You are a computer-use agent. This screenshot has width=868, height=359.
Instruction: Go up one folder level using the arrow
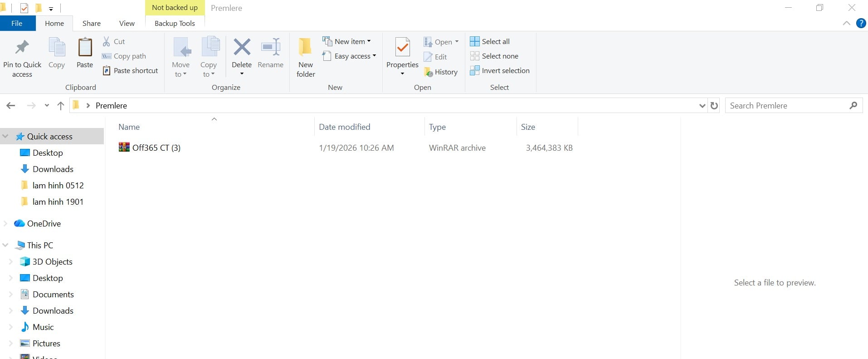click(61, 106)
